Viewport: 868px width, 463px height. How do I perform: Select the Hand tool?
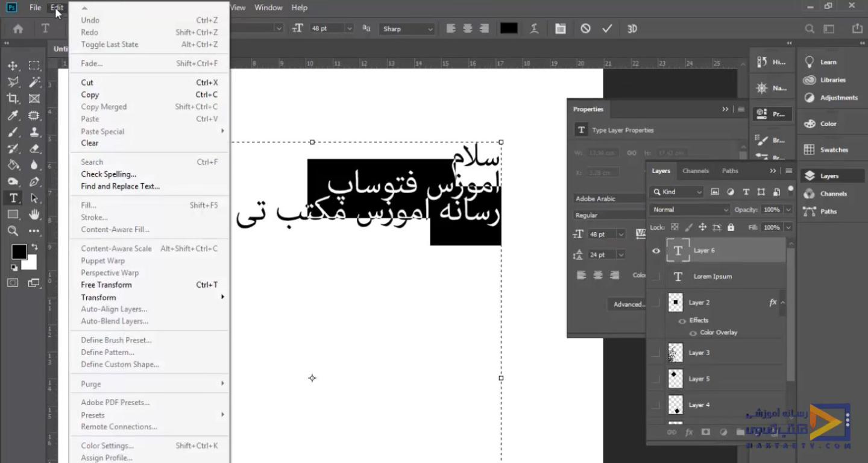(x=34, y=214)
